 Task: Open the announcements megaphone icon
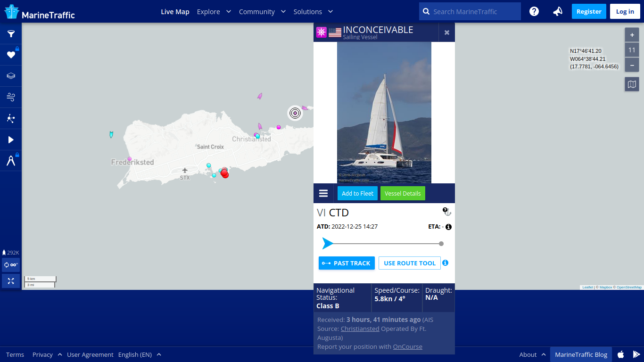[x=558, y=11]
